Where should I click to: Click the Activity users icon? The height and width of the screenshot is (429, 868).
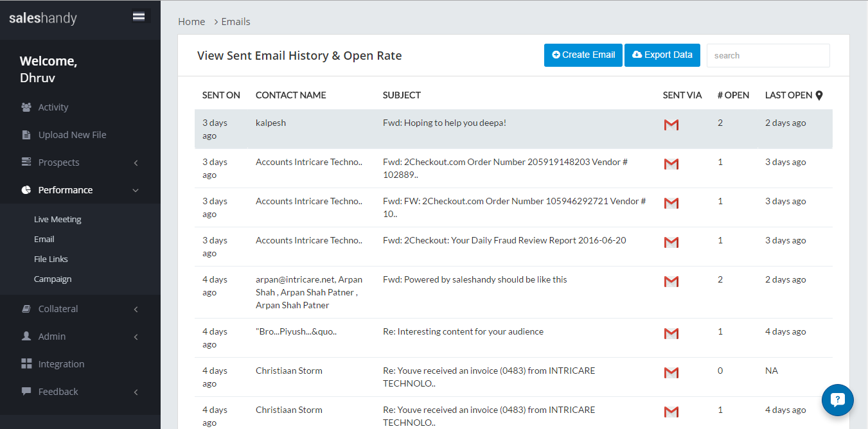[26, 107]
